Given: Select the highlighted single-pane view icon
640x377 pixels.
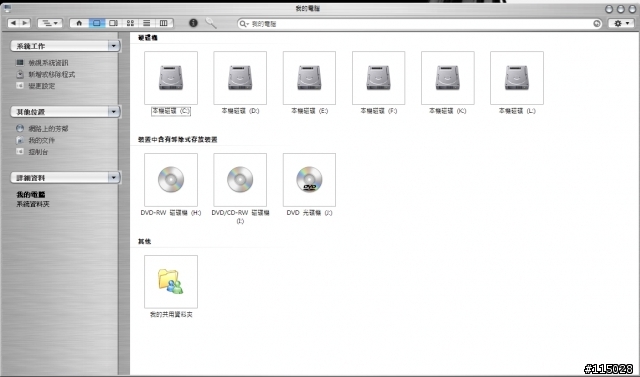Looking at the screenshot, I should coord(97,23).
